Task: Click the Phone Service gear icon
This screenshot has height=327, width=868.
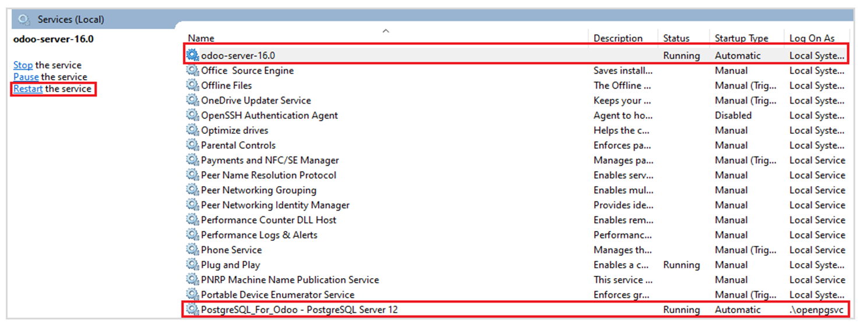Action: pyautogui.click(x=192, y=250)
